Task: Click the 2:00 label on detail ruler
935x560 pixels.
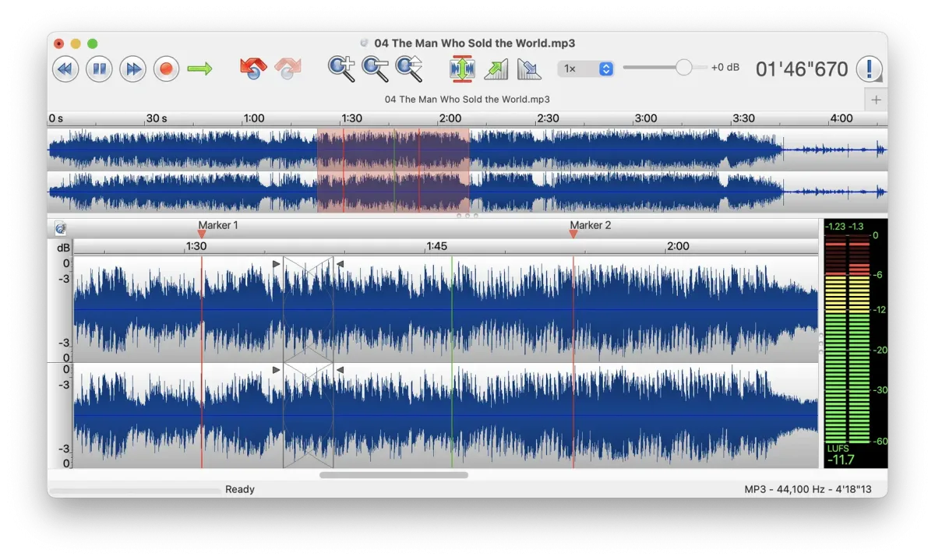Action: coord(678,246)
